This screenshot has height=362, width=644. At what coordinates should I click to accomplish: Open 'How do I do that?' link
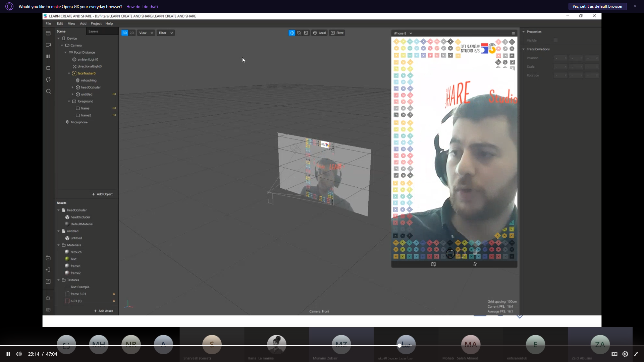pyautogui.click(x=142, y=7)
